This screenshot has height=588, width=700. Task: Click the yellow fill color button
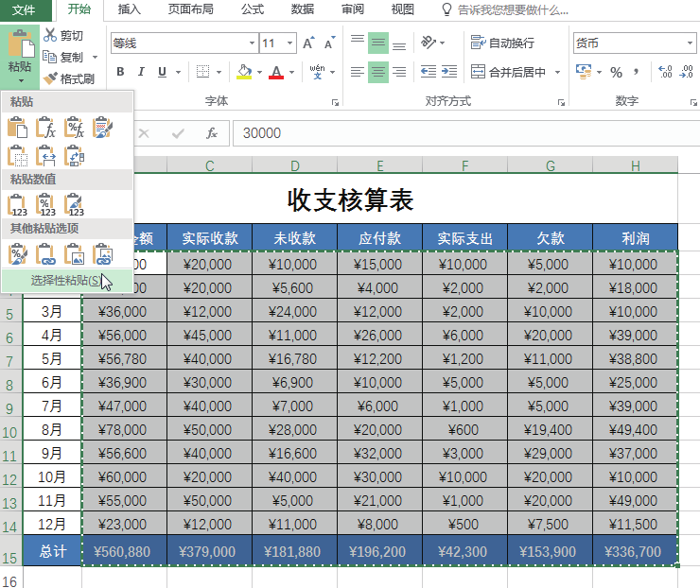coord(244,72)
